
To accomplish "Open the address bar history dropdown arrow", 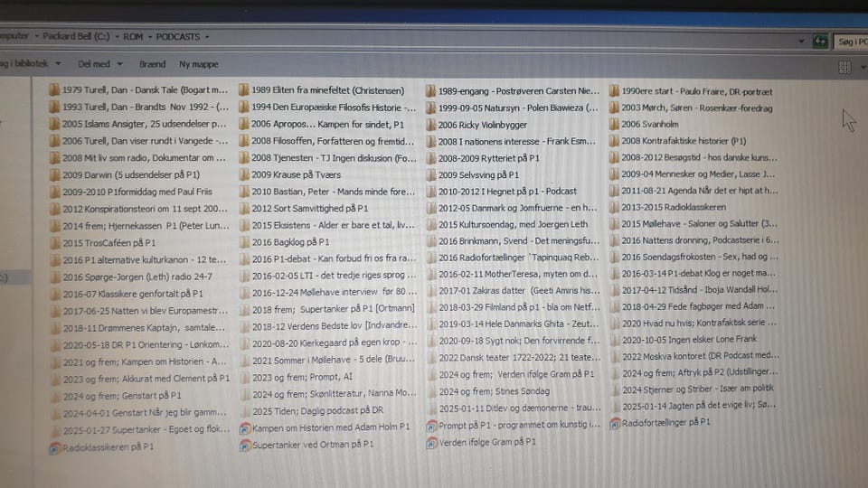I will tap(801, 41).
